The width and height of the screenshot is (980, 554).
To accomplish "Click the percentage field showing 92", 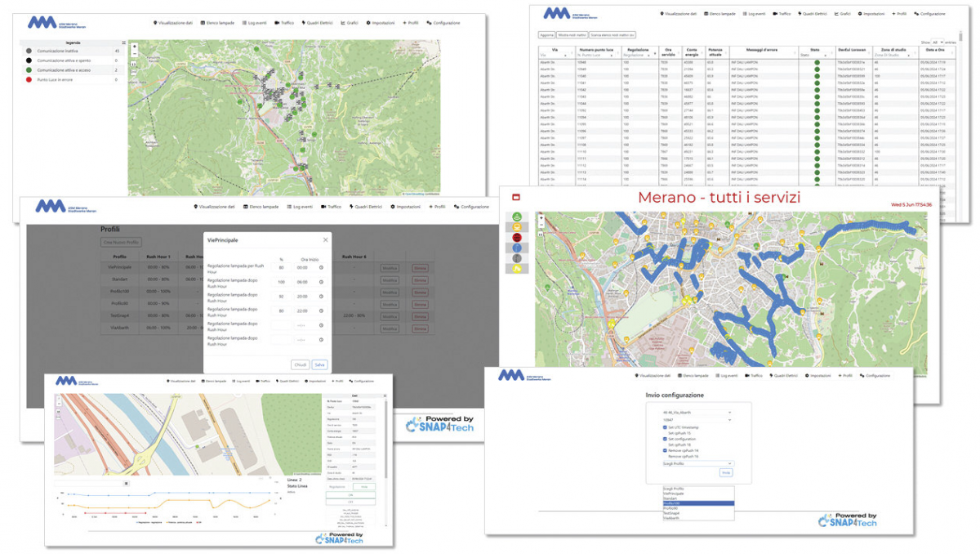I will point(282,296).
